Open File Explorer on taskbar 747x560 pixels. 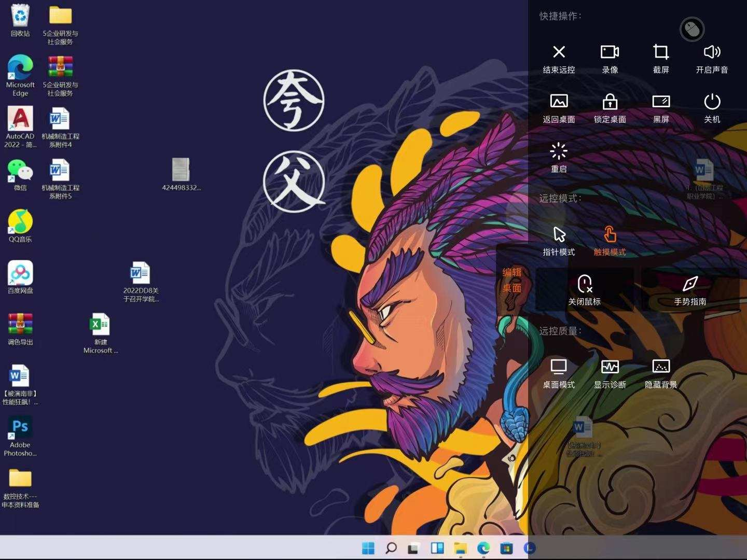[x=460, y=548]
